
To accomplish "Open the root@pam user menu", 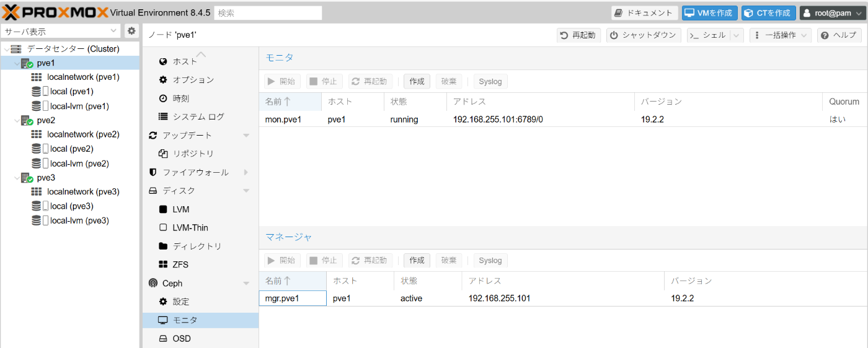I will (831, 13).
